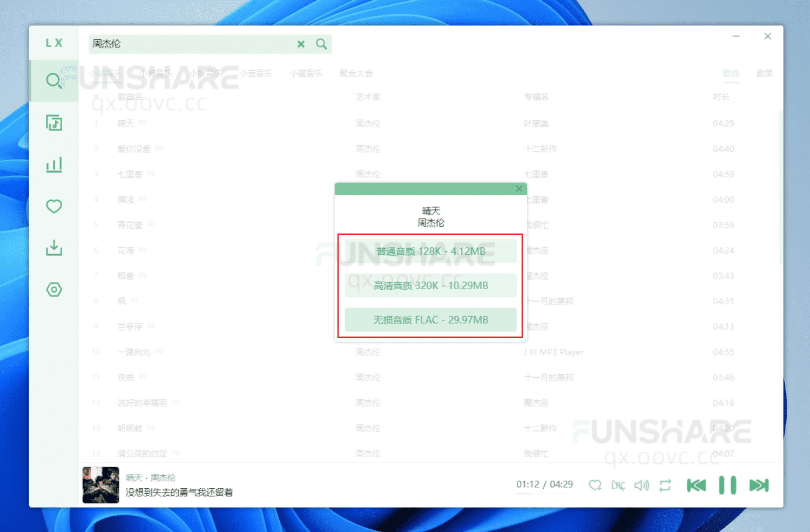
Task: Switch the repeat playback mode
Action: tap(666, 485)
